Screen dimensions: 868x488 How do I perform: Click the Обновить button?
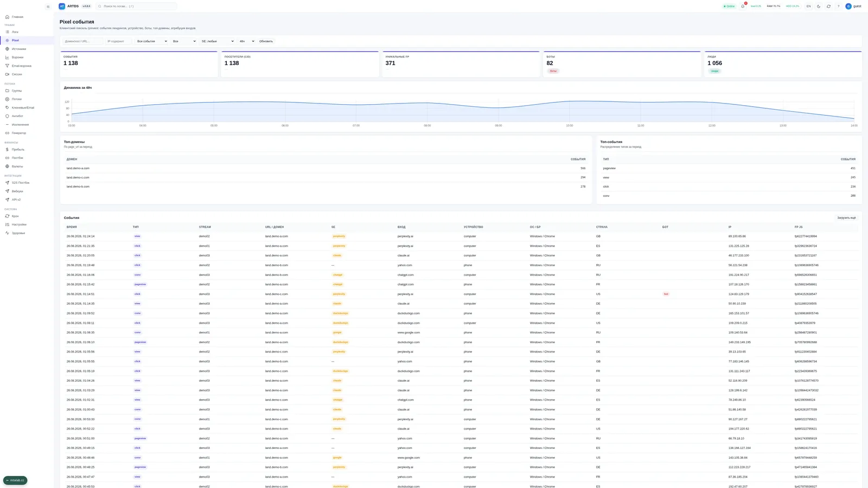266,41
